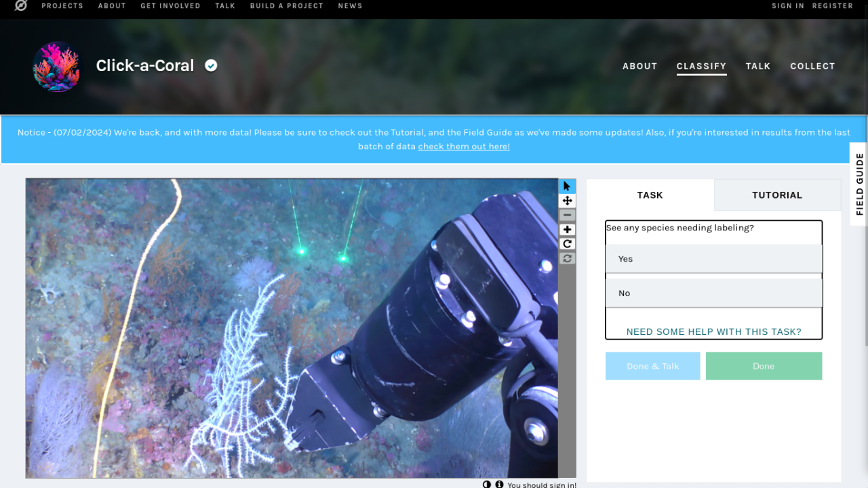Choose Yes for species needing labeling
This screenshot has height=488, width=868.
point(713,259)
